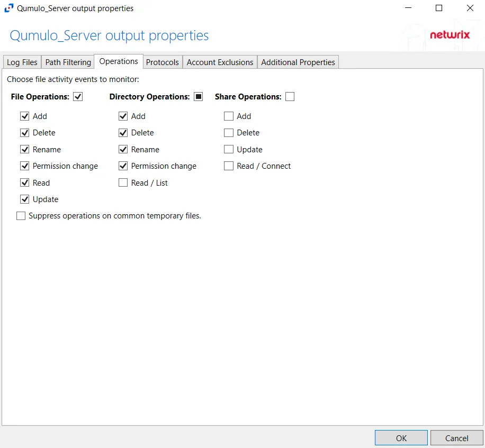The height and width of the screenshot is (448, 485).
Task: Uncheck Add under File Operations
Action: click(x=25, y=116)
